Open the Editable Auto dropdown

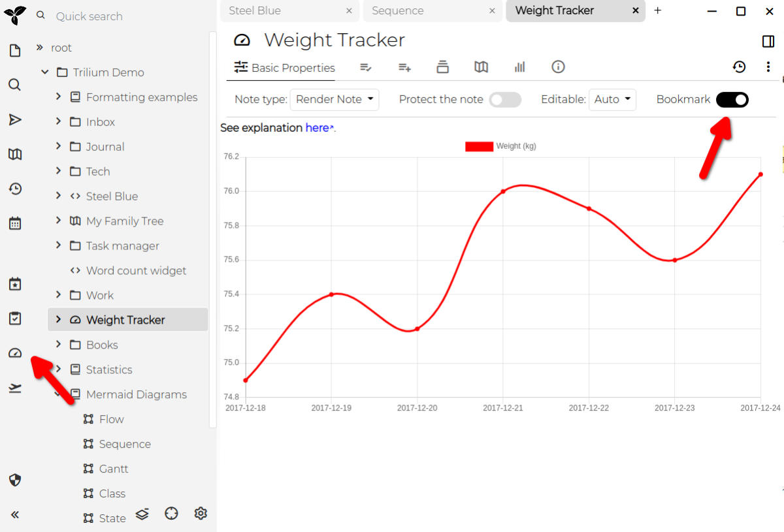(x=612, y=100)
